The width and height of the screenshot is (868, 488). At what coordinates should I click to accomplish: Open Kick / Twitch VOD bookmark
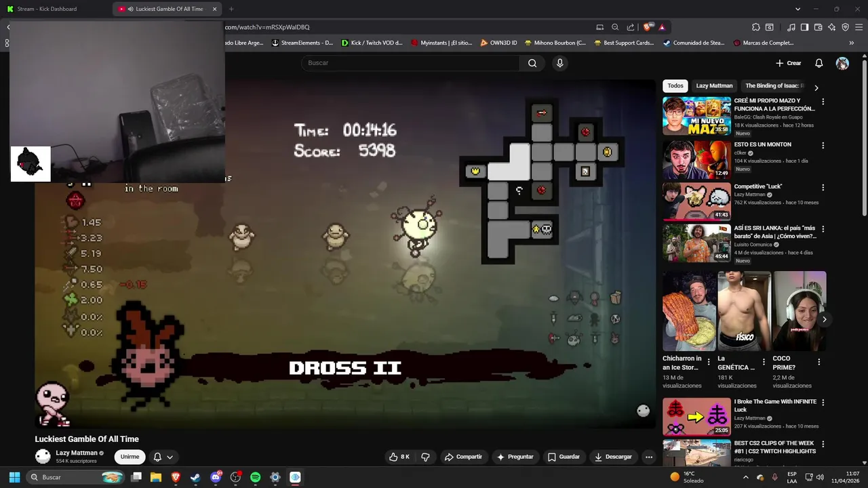[x=372, y=43]
